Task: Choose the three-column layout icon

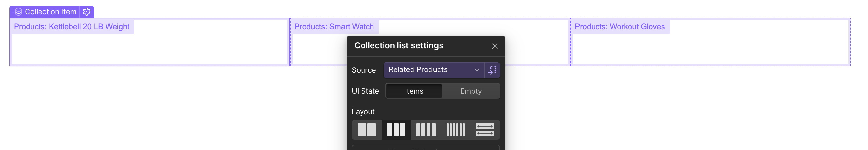Action: (396, 130)
